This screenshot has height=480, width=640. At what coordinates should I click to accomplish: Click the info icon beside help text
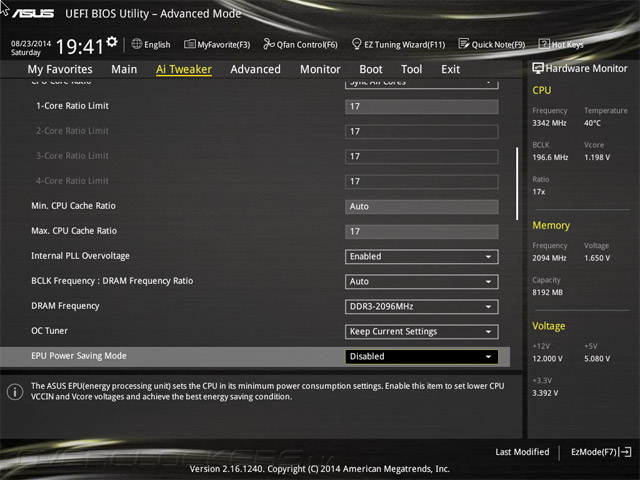coord(15,392)
